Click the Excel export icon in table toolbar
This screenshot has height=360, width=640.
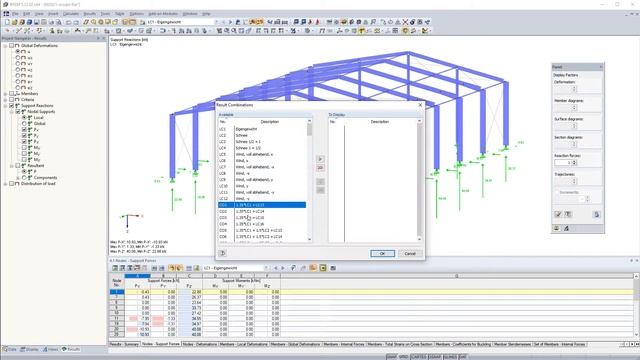coord(196,268)
